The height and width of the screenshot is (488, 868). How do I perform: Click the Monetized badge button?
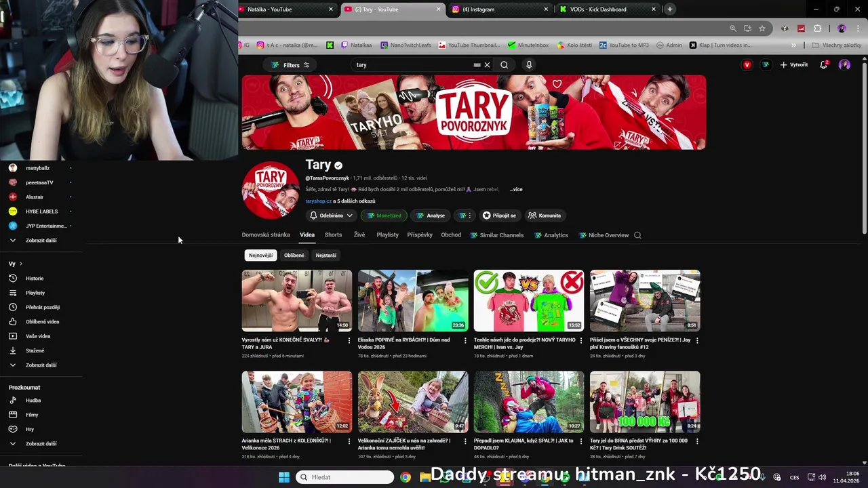click(x=384, y=216)
